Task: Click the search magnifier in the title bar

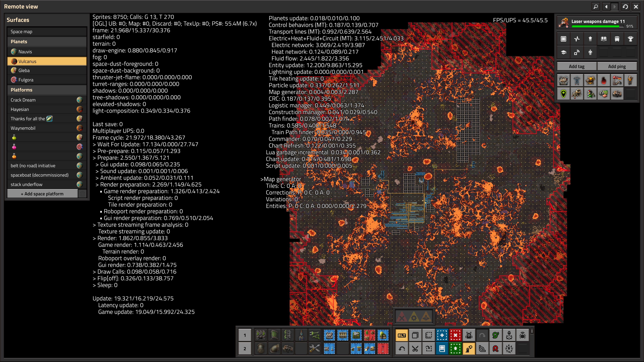Action: (x=596, y=7)
